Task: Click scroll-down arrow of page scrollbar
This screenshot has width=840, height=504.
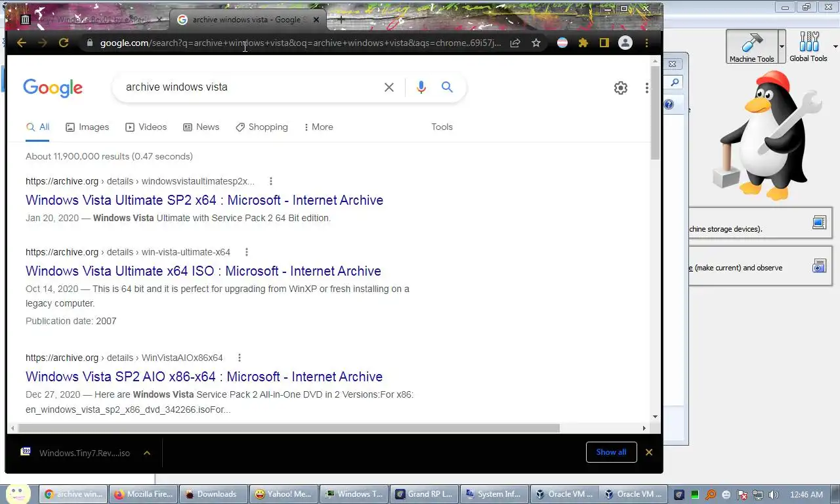Action: [x=655, y=417]
